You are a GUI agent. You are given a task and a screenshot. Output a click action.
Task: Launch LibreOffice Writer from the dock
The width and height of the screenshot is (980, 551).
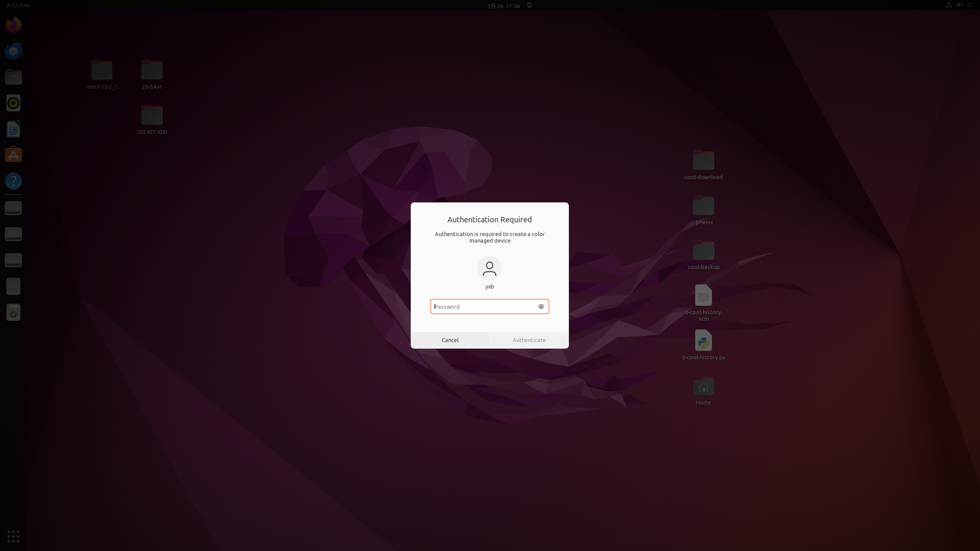click(x=13, y=129)
